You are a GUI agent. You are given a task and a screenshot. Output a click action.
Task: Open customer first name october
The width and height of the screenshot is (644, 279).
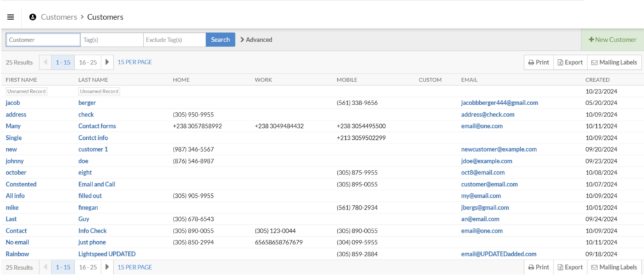(x=16, y=173)
